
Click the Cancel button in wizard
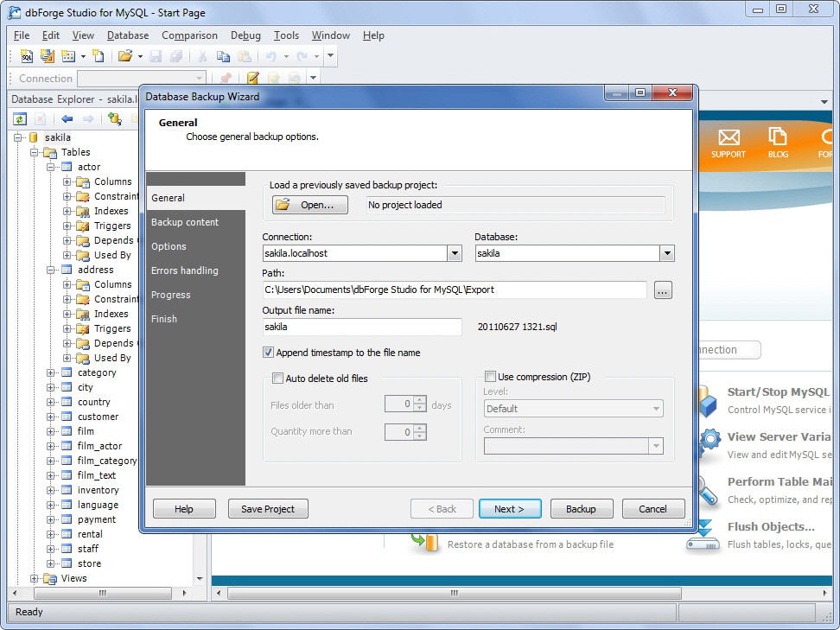coord(653,509)
